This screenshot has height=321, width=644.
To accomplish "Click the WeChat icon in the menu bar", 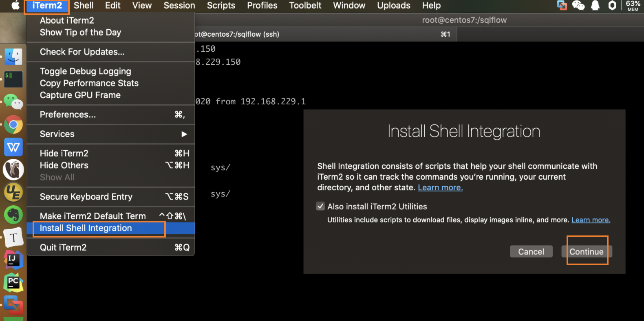I will (x=578, y=5).
